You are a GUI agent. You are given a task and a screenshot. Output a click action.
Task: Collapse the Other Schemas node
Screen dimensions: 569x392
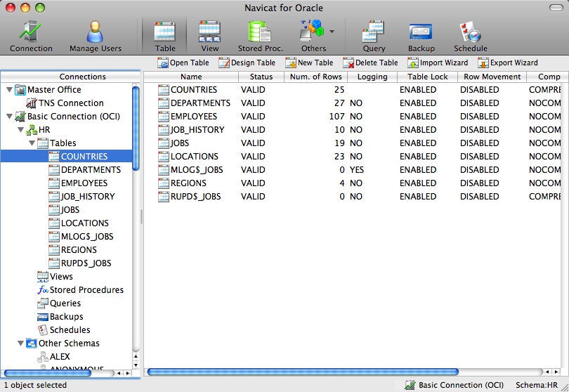(x=20, y=343)
